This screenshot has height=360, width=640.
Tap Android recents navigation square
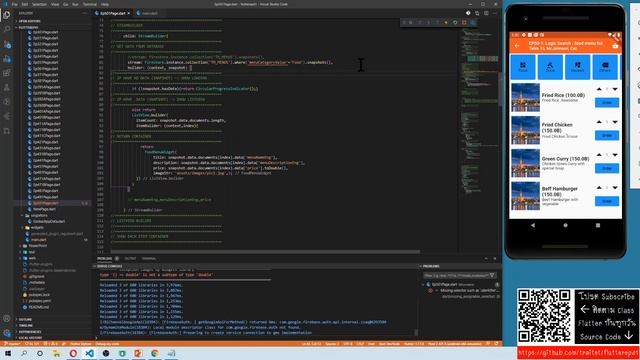click(x=598, y=225)
